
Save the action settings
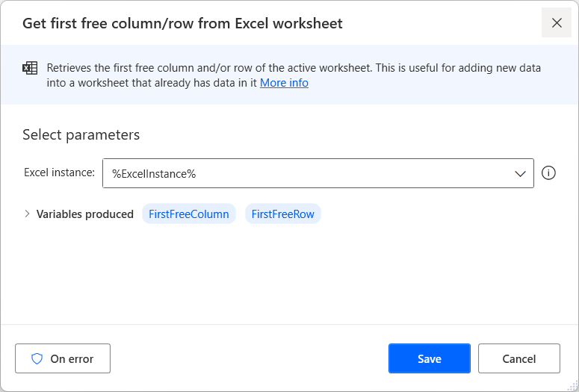(430, 358)
